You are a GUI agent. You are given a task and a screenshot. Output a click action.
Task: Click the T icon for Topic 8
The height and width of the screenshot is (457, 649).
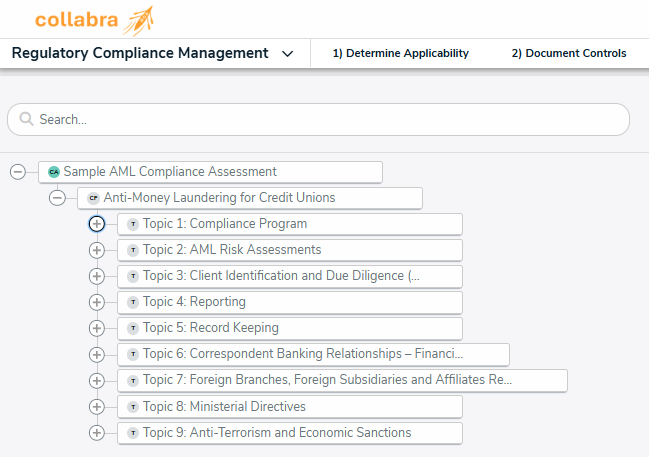tap(133, 407)
